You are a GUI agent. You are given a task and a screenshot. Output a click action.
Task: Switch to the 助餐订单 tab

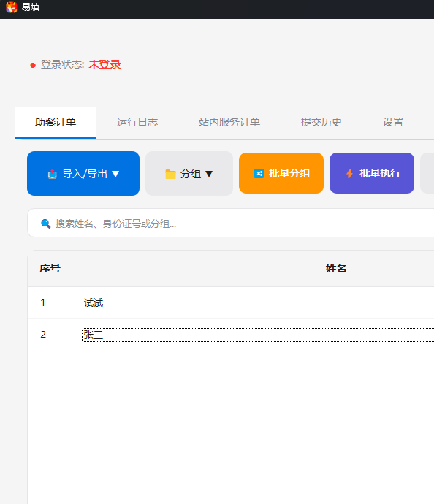click(56, 123)
